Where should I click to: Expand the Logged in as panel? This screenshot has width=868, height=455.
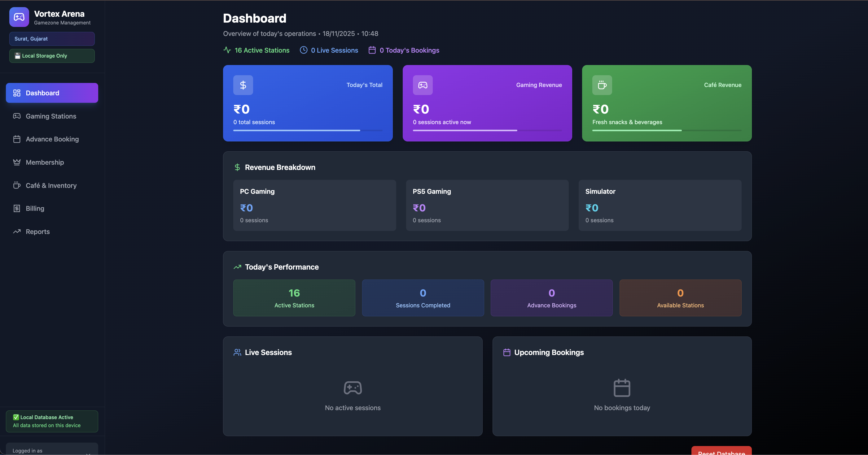[x=51, y=450]
